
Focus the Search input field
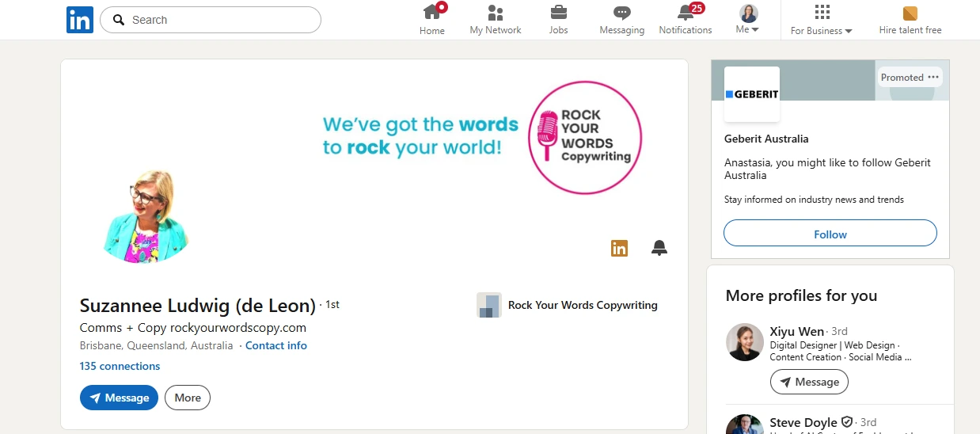click(211, 20)
